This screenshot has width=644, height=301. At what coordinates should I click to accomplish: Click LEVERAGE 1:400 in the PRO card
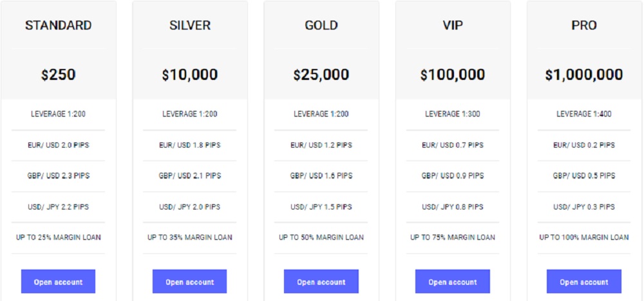584,114
